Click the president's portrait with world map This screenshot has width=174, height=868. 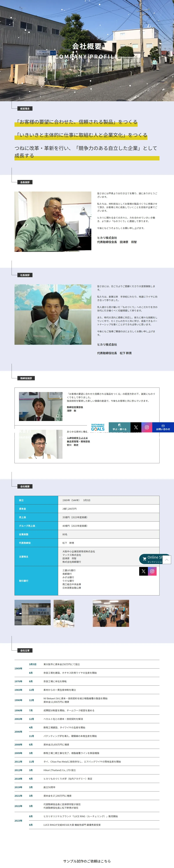pos(53,314)
